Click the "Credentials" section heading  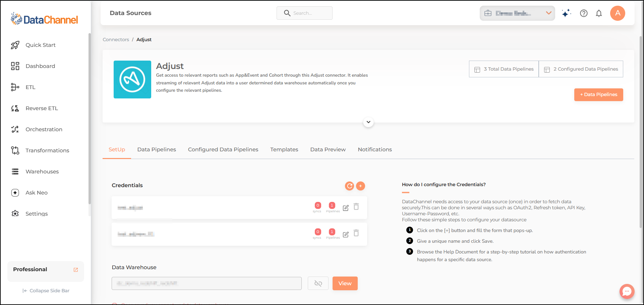pyautogui.click(x=127, y=185)
